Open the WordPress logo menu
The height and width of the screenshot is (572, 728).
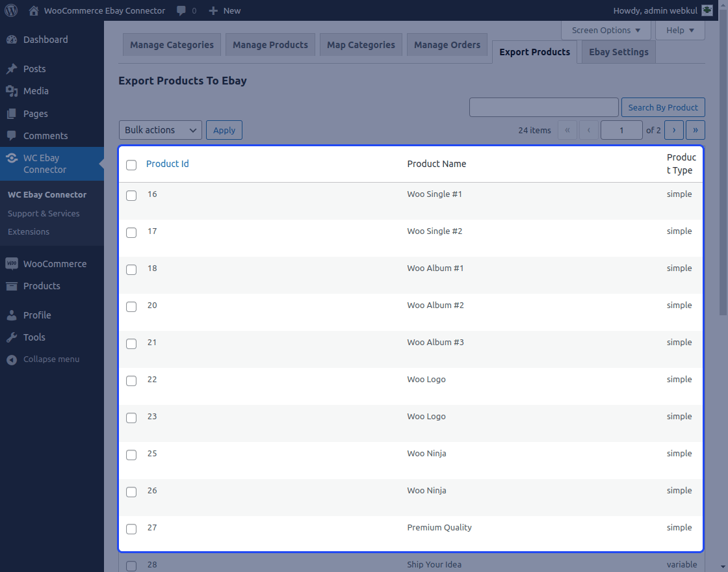tap(10, 10)
